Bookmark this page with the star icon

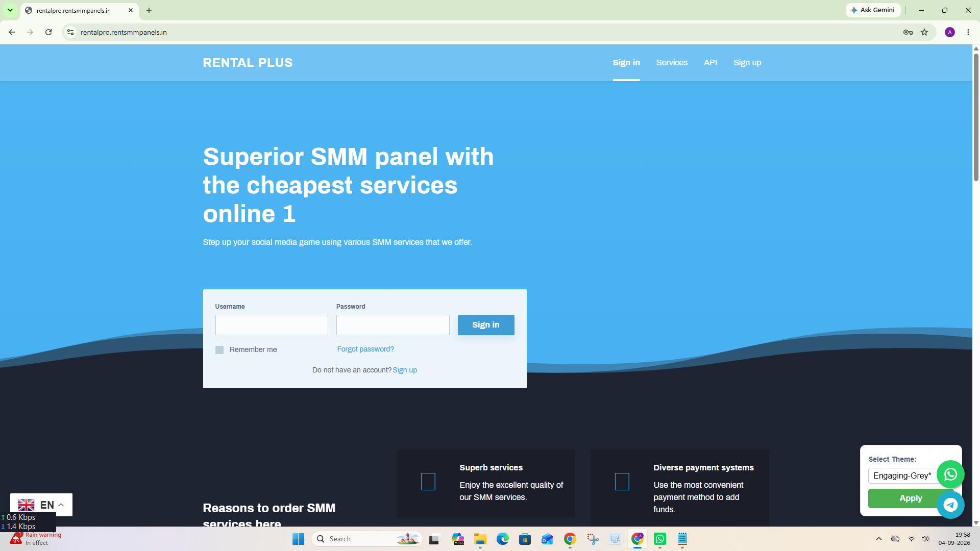pyautogui.click(x=924, y=32)
